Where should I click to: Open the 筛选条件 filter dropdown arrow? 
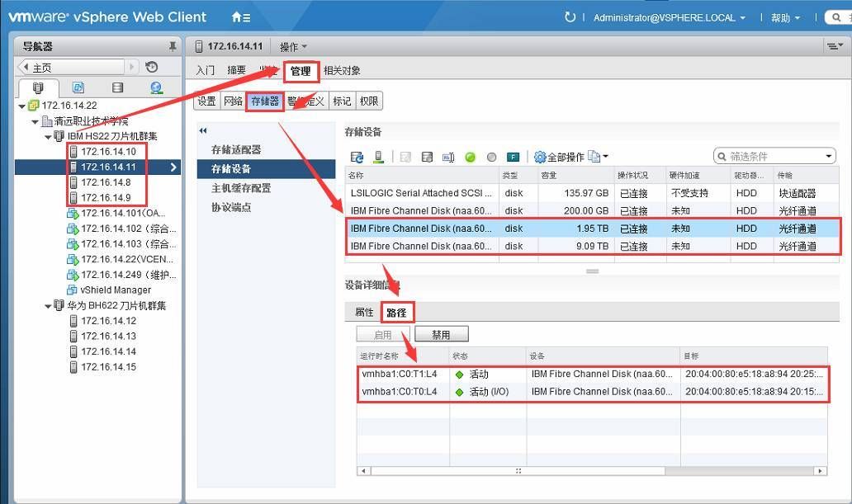click(829, 157)
